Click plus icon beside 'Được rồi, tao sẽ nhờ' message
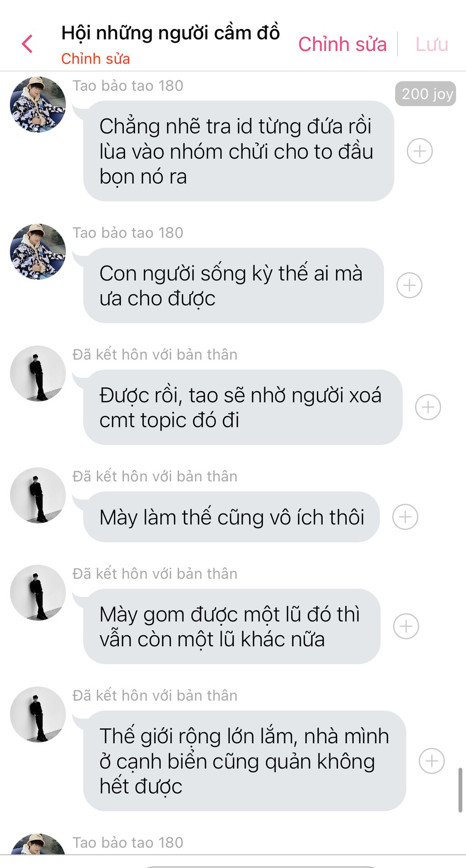This screenshot has height=868, width=466. [x=428, y=407]
